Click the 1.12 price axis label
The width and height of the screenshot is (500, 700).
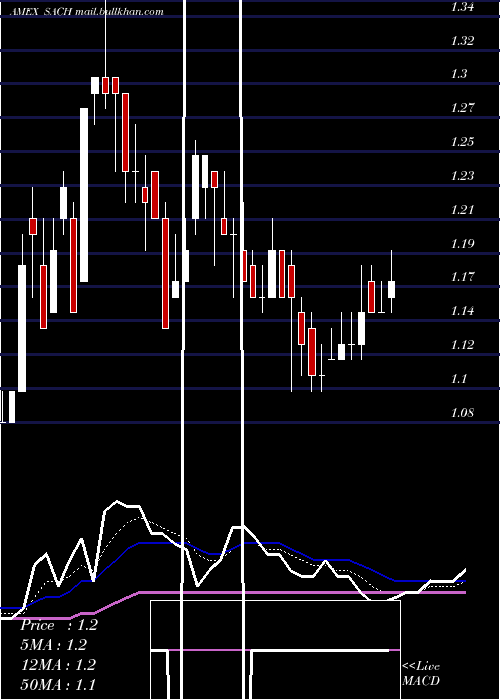[x=462, y=345]
